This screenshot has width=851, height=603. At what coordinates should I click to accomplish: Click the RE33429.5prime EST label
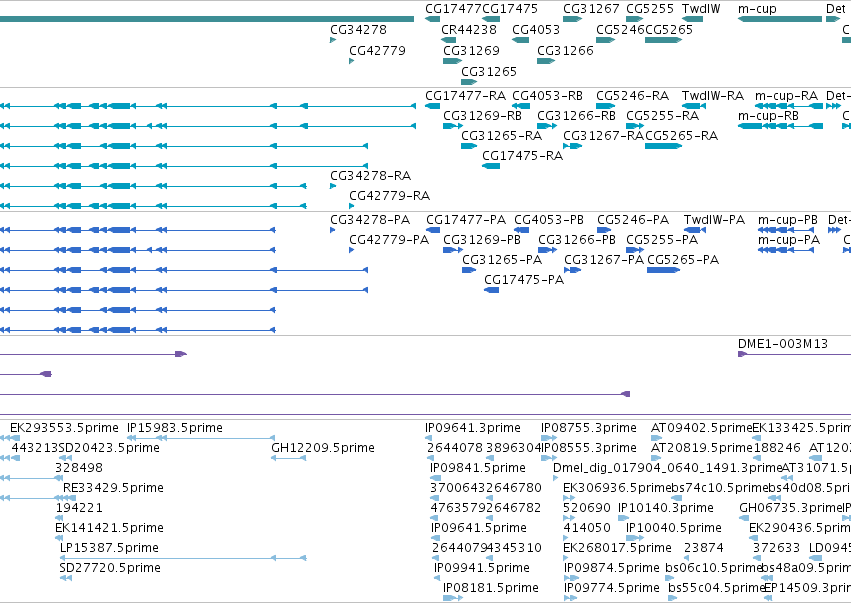pyautogui.click(x=113, y=488)
